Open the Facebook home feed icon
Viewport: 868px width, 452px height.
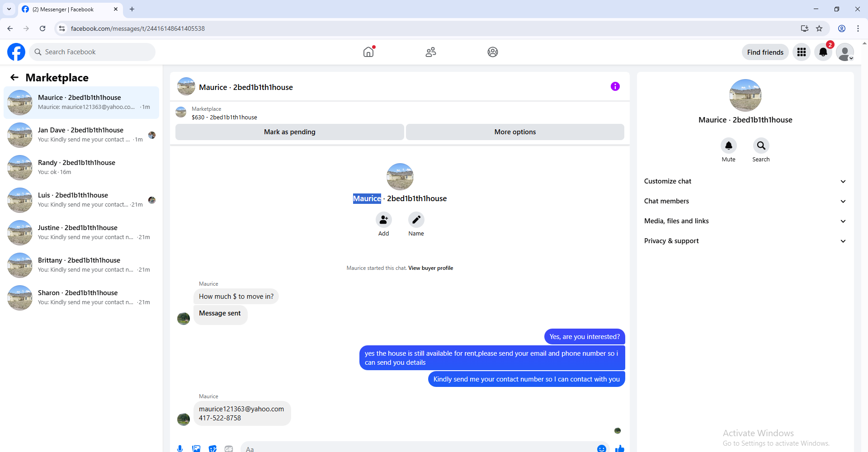tap(368, 52)
